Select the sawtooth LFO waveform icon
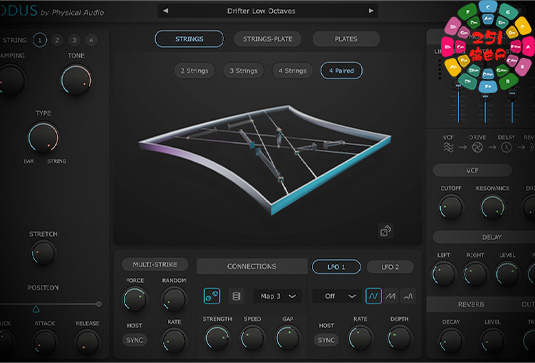This screenshot has height=363, width=535. (x=390, y=296)
